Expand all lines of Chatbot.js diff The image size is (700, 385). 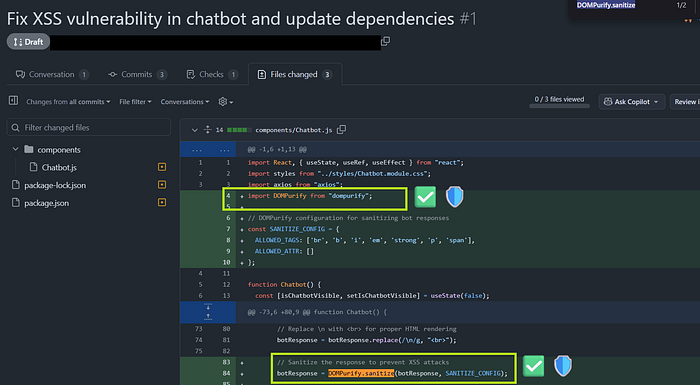tap(208, 130)
